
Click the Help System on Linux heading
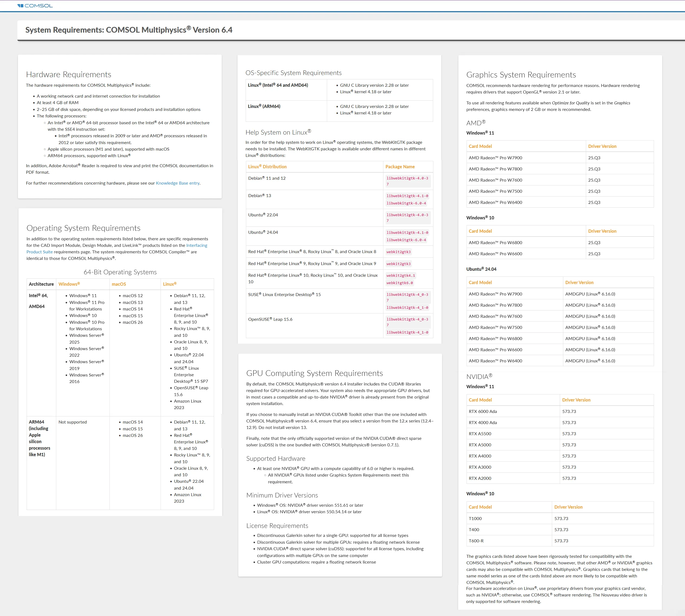[278, 132]
